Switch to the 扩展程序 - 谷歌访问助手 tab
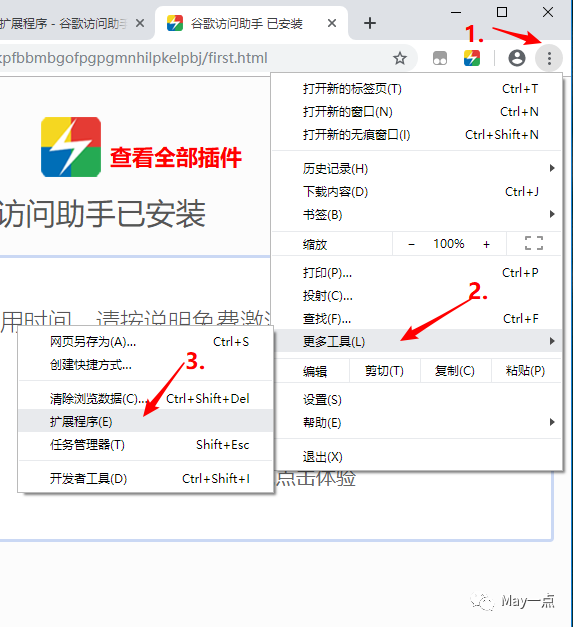 [x=76, y=23]
